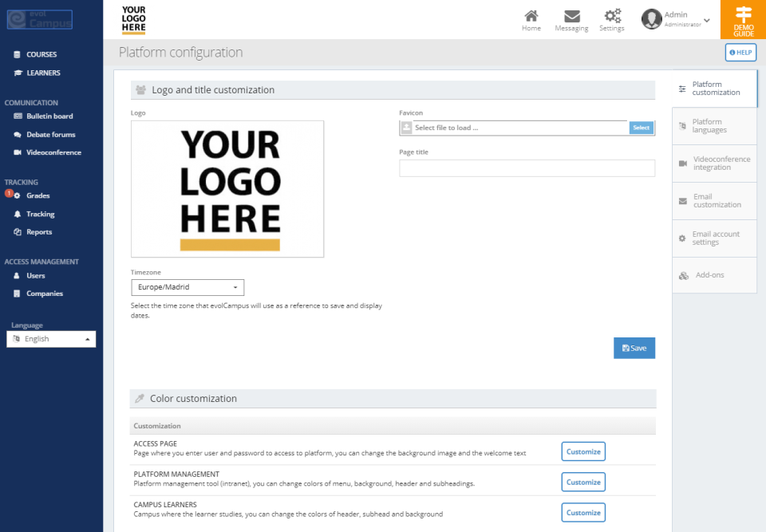Screen dimensions: 766x532
Task: Switch to Email customization tab
Action: point(714,201)
